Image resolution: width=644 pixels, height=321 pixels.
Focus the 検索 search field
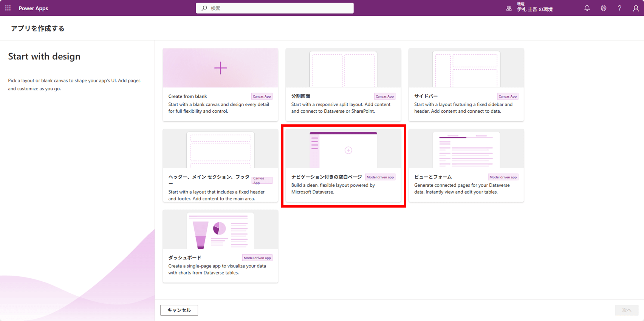click(275, 8)
